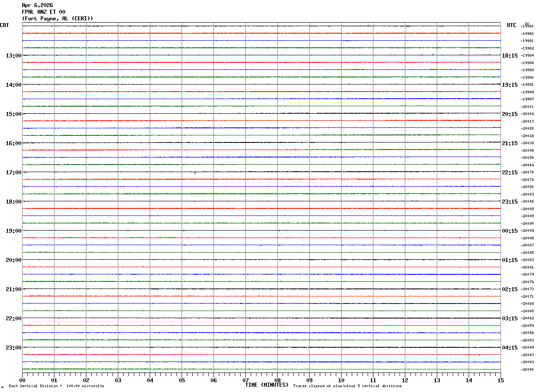Screen dimensions: 536x392
Task: Select the 20:00 CDT hour label
Action: [x=14, y=260]
